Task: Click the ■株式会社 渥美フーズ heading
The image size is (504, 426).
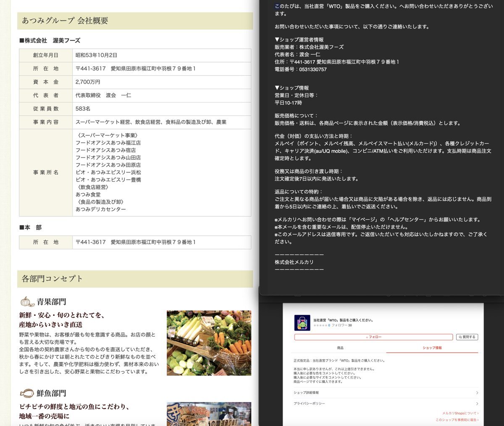Action: point(50,40)
